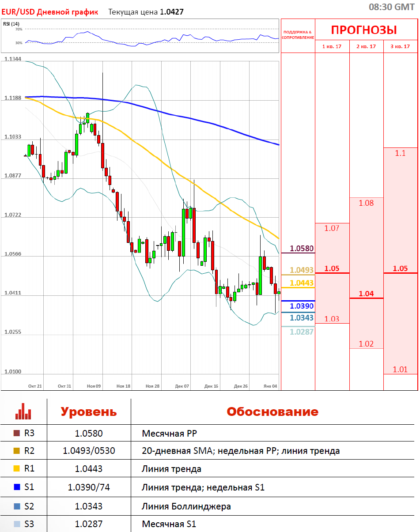Select the '3 кв. 17' forecast column header

(400, 46)
